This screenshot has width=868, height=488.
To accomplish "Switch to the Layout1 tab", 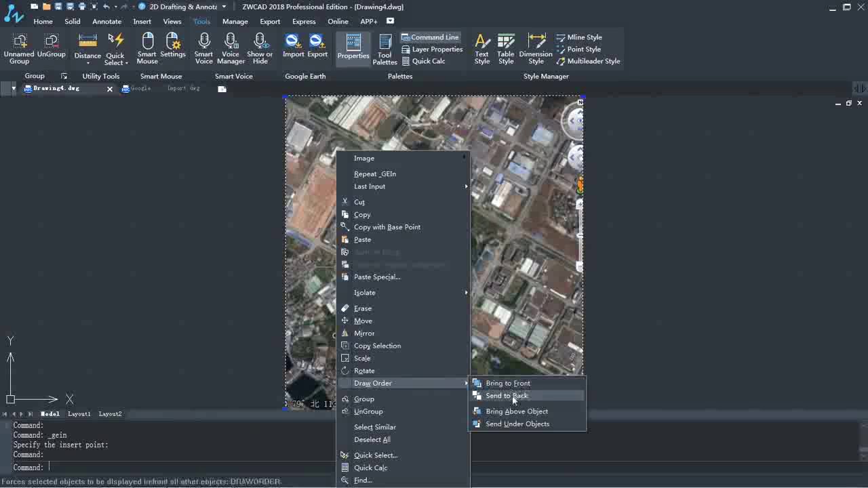I will tap(79, 413).
